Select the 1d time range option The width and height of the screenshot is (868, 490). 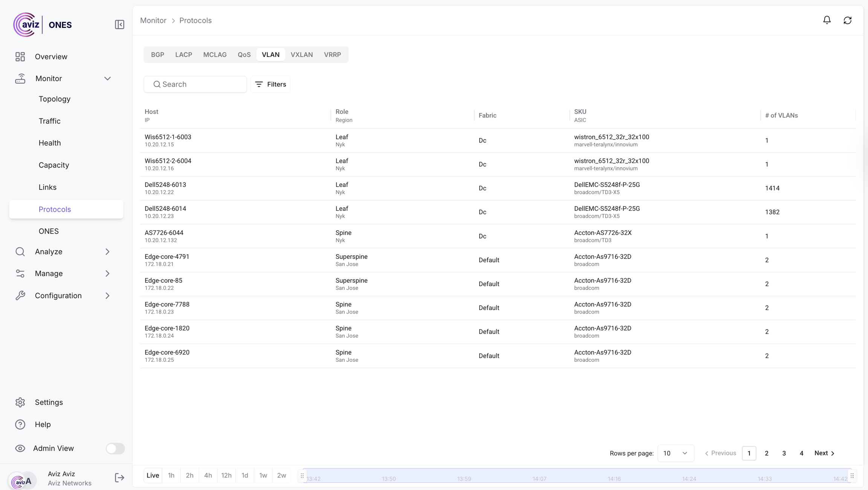(245, 475)
